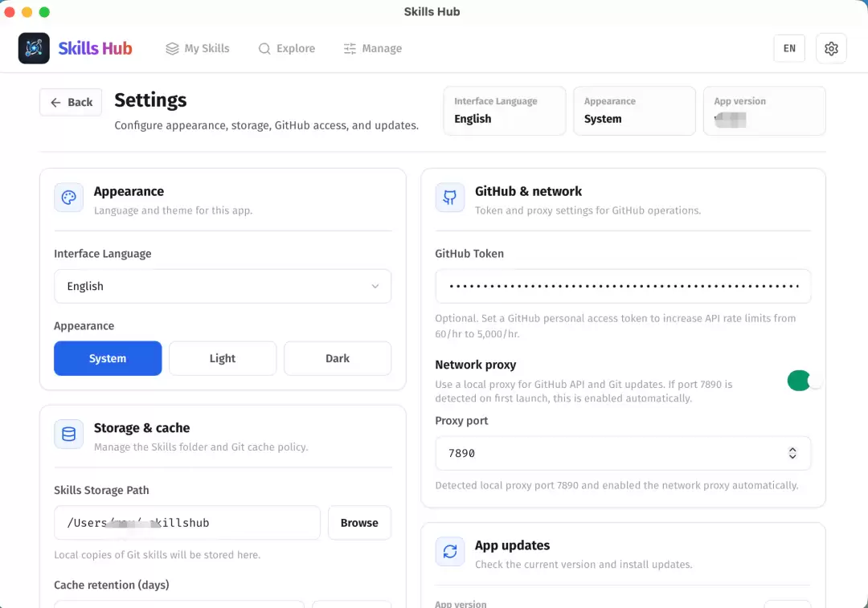Click the Proxy port 7890 field
Screen dimensions: 868x608
click(x=623, y=453)
